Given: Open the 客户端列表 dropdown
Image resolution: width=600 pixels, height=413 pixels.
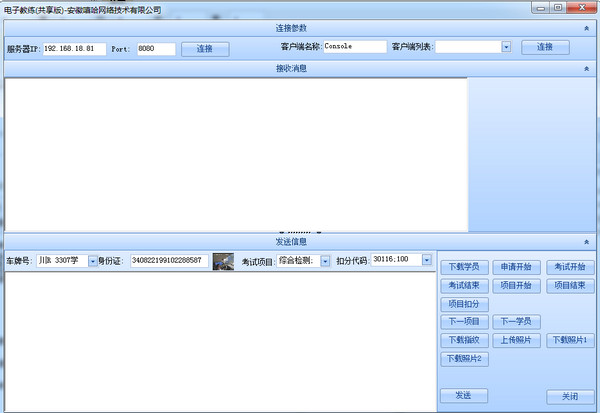Looking at the screenshot, I should (x=506, y=47).
